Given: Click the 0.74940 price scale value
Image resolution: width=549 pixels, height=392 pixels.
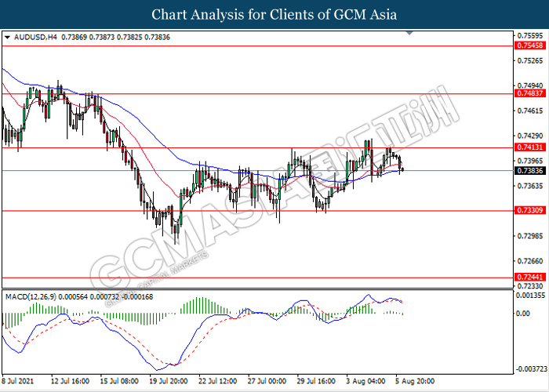Looking at the screenshot, I should coord(530,85).
